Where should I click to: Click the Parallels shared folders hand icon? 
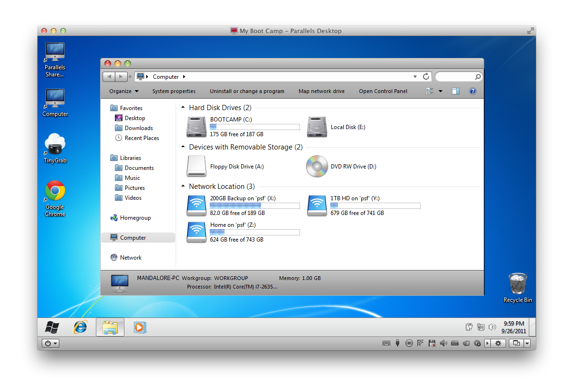pyautogui.click(x=466, y=343)
